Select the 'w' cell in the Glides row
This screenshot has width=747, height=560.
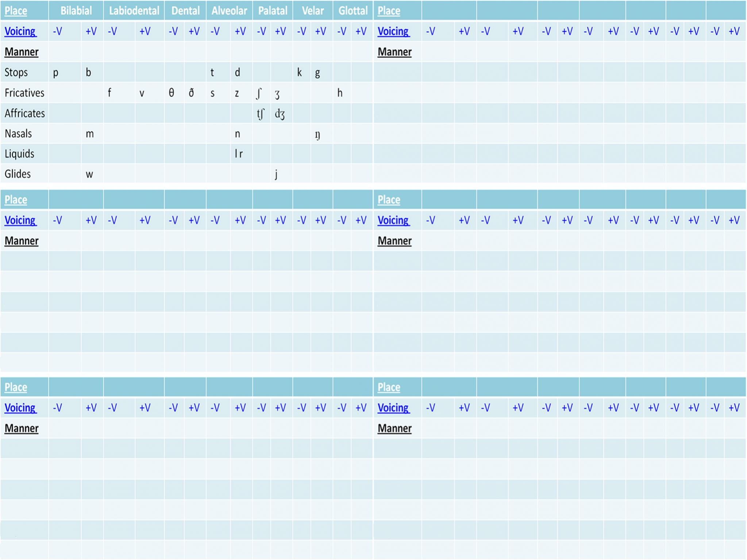point(92,174)
